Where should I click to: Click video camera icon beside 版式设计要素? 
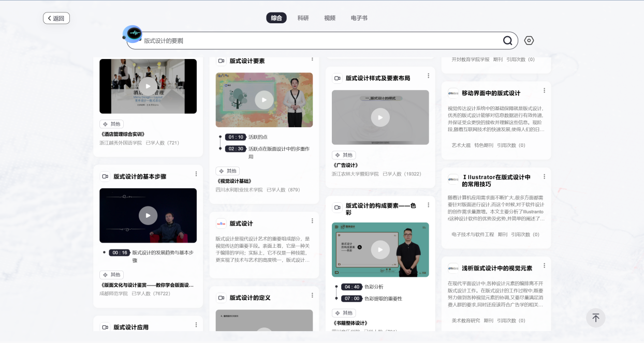coord(221,61)
